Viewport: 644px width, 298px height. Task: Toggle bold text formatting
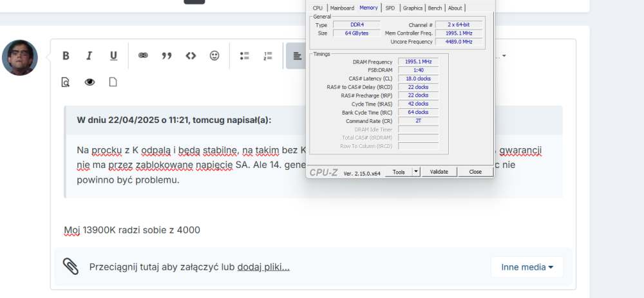(66, 56)
